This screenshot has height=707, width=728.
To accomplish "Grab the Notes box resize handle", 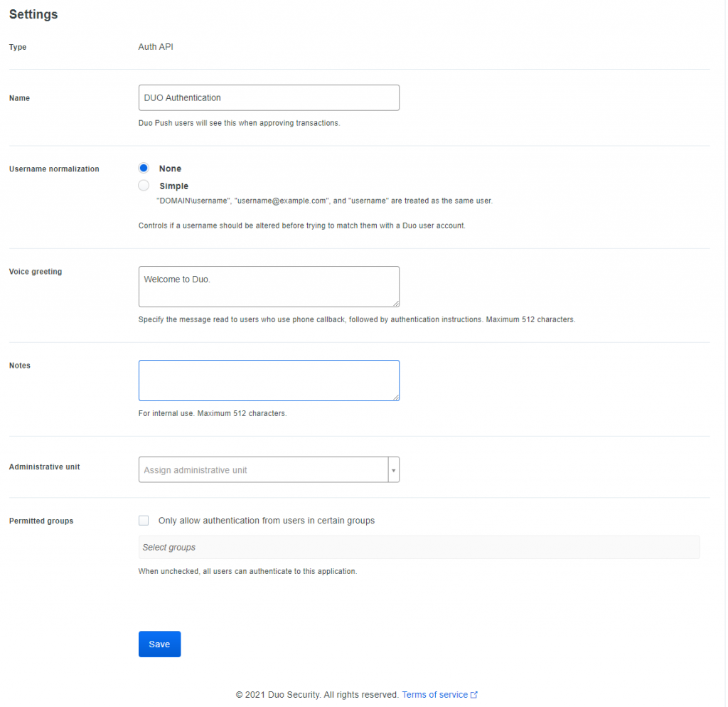I will (395, 397).
